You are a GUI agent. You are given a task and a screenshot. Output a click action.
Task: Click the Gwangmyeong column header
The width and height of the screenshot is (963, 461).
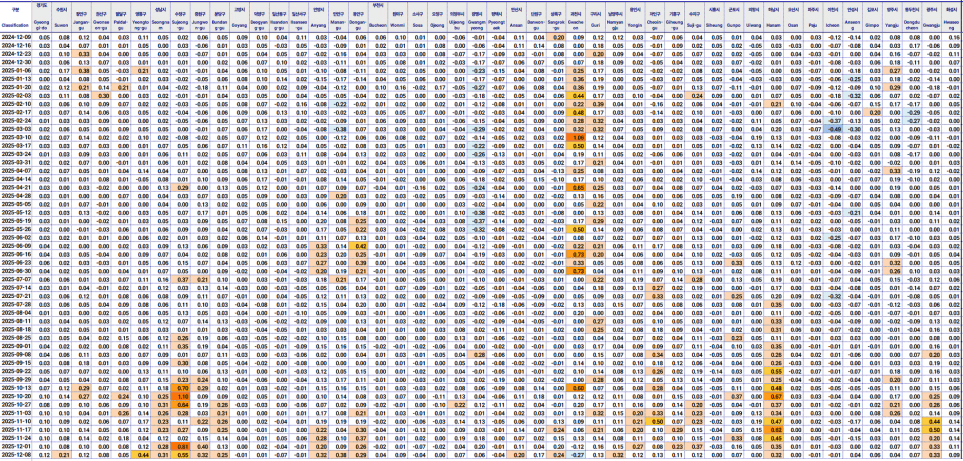pyautogui.click(x=478, y=18)
